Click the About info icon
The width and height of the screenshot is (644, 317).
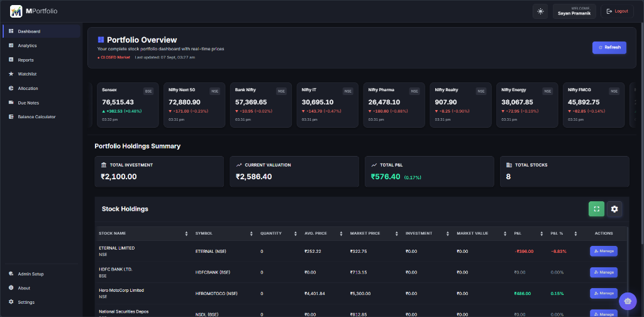tap(11, 288)
